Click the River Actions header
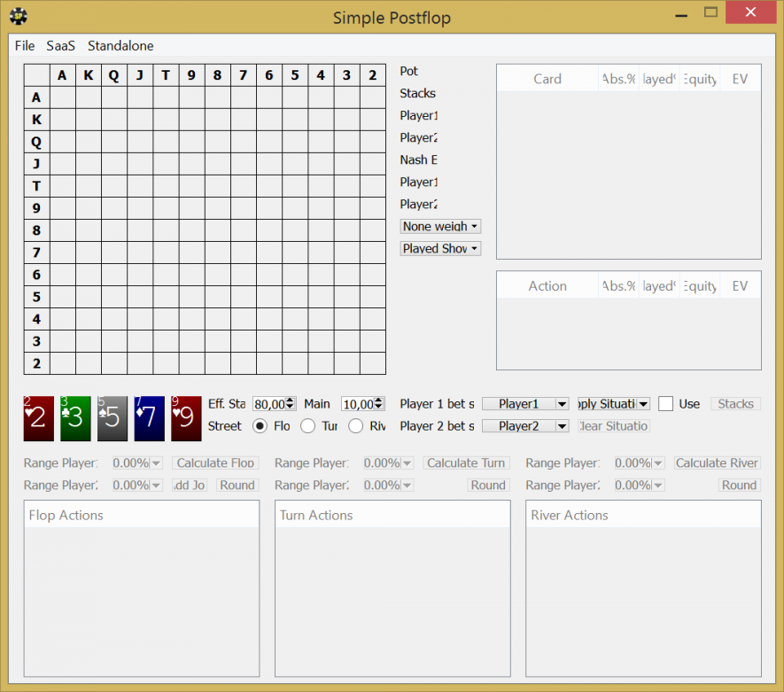This screenshot has width=784, height=692. 643,515
